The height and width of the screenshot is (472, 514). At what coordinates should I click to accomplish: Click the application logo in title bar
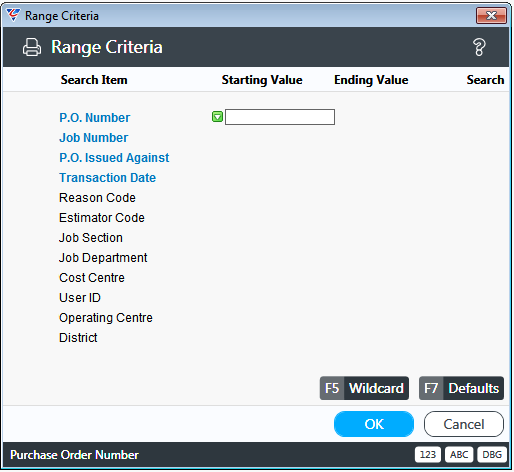13,15
